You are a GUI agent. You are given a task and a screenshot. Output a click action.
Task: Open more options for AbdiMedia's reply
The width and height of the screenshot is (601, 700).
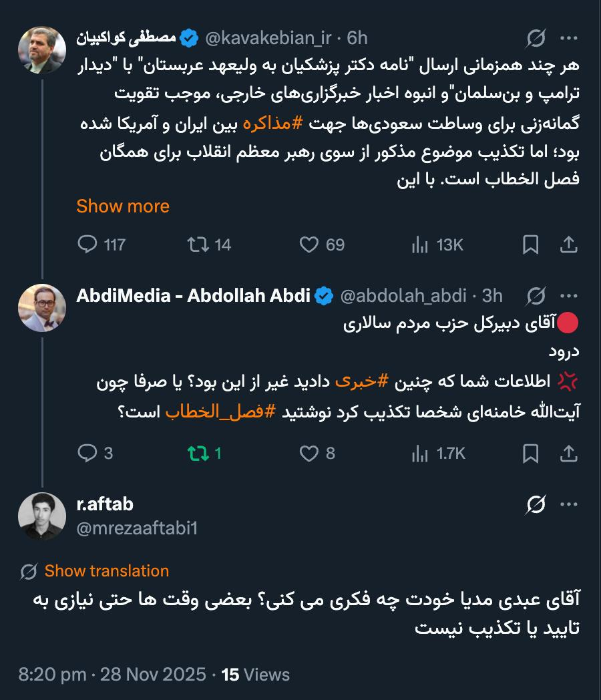[570, 296]
